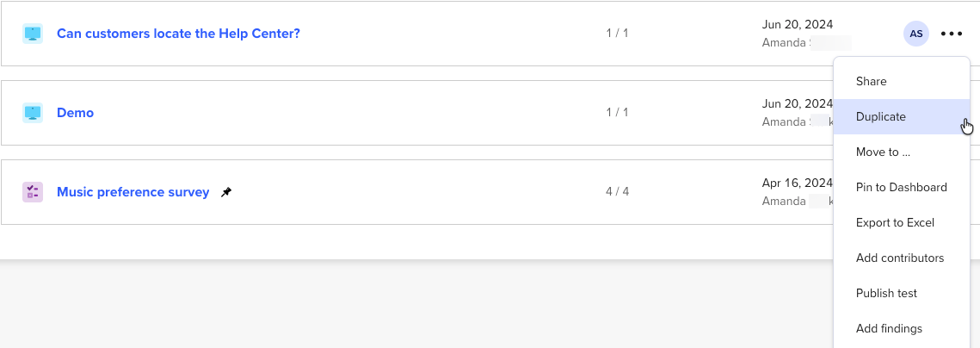Image resolution: width=980 pixels, height=348 pixels.
Task: Click the monitor icon next to Demo
Action: point(33,113)
